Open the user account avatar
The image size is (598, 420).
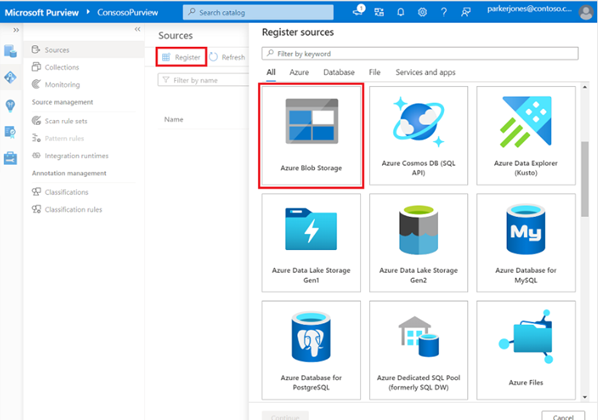point(586,12)
